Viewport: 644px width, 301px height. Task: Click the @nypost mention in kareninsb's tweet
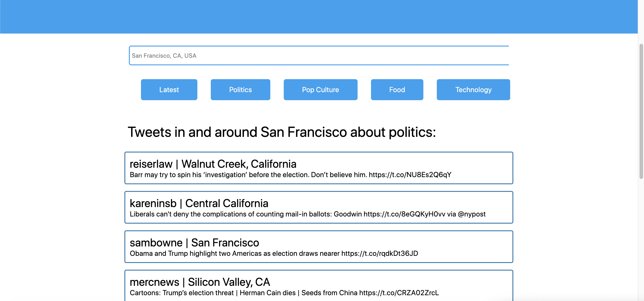[x=471, y=214]
